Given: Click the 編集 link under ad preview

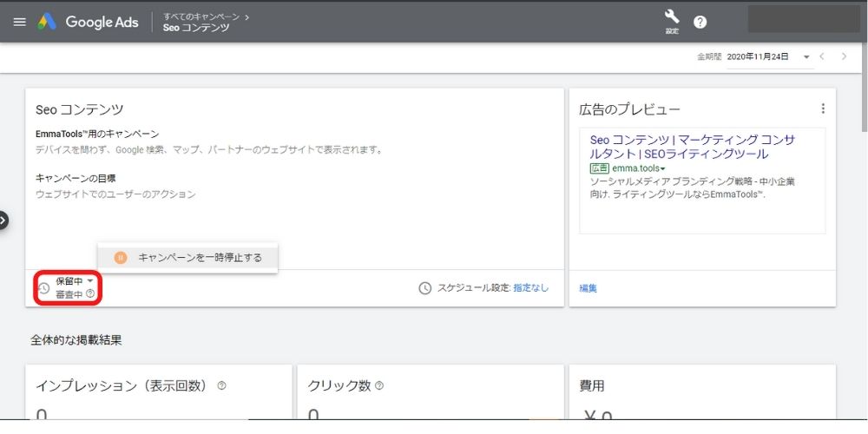Looking at the screenshot, I should click(588, 288).
